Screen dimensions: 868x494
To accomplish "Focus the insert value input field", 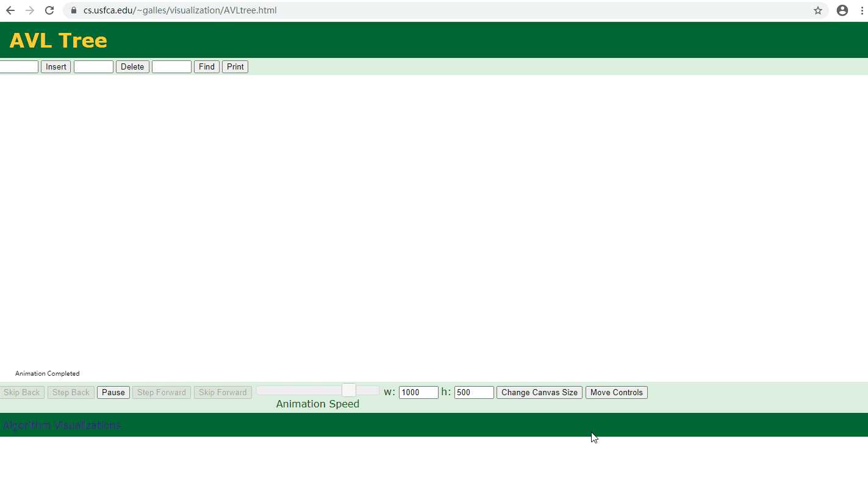I will click(18, 67).
